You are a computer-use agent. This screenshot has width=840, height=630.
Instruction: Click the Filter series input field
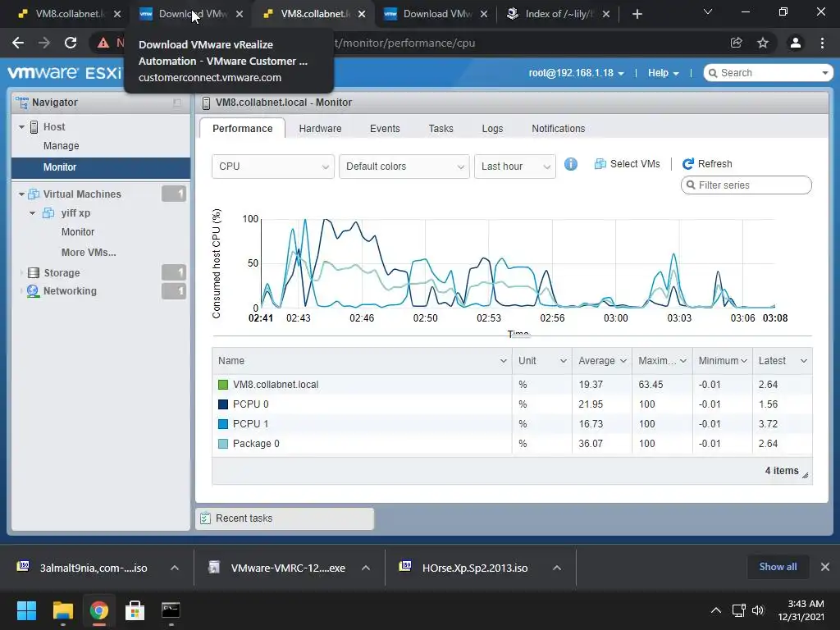click(746, 185)
